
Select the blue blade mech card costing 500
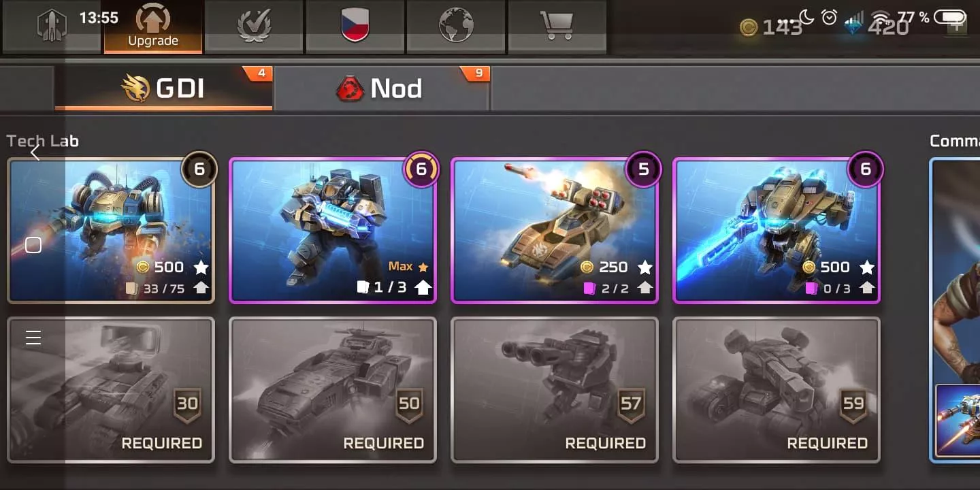coord(777,231)
